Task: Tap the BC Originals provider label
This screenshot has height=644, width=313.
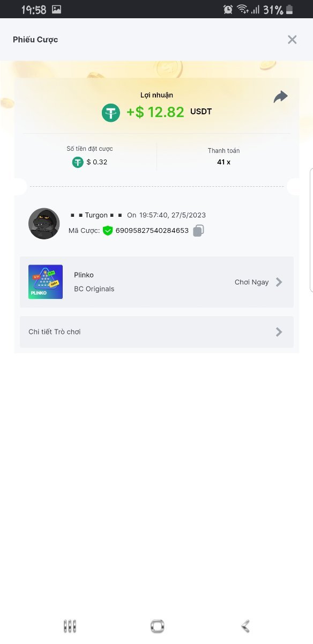Action: click(94, 289)
